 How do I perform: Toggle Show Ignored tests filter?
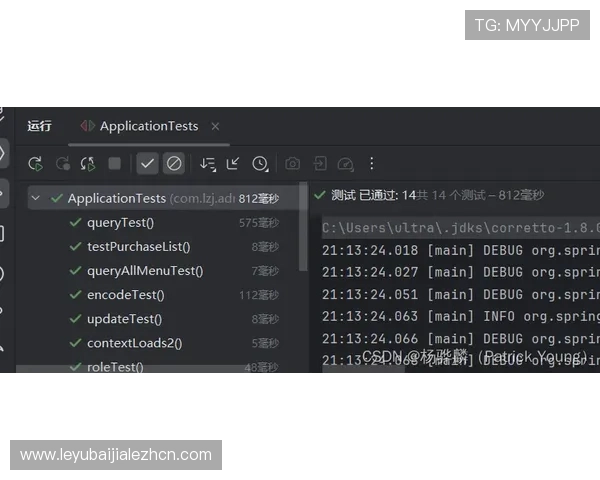pyautogui.click(x=174, y=164)
